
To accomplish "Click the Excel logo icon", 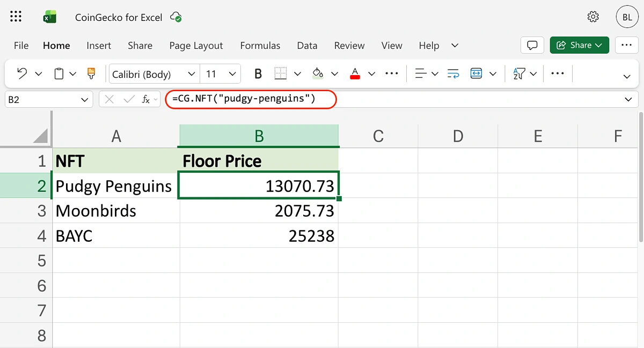I will click(x=50, y=17).
